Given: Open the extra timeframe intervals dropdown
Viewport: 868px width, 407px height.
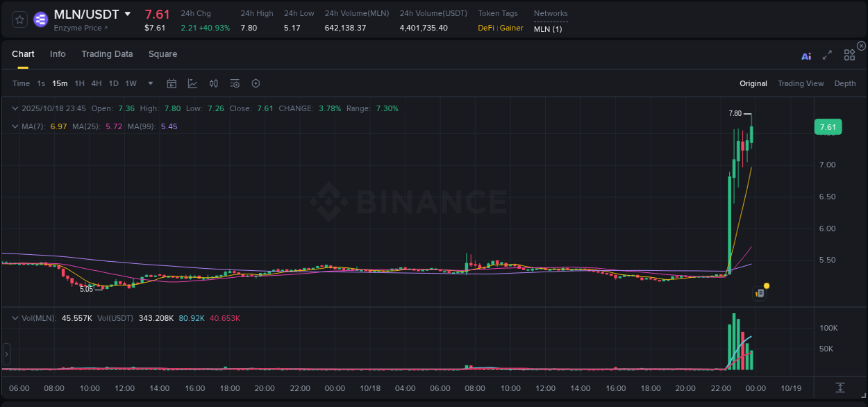Looking at the screenshot, I should [149, 83].
